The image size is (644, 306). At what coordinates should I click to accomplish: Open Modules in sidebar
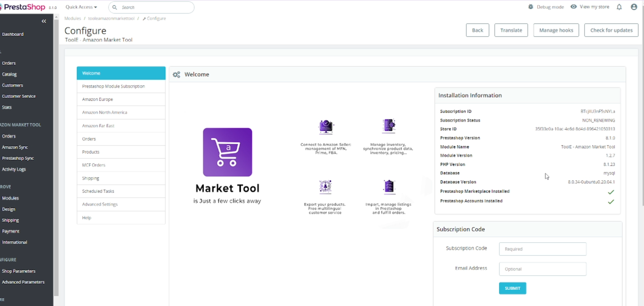click(x=10, y=198)
